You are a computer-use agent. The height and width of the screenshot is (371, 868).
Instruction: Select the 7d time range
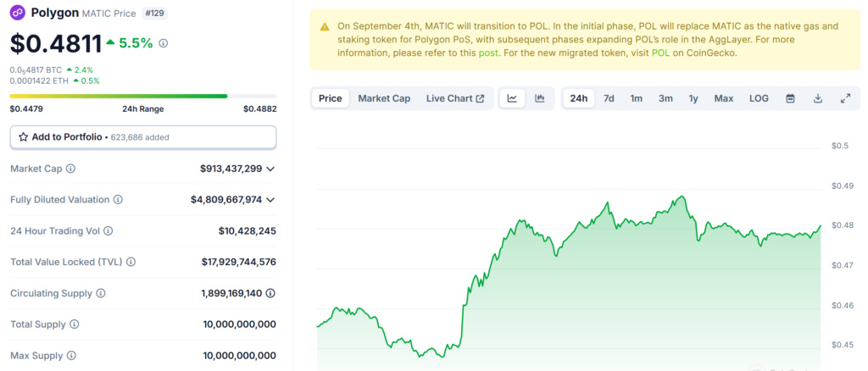coord(609,98)
